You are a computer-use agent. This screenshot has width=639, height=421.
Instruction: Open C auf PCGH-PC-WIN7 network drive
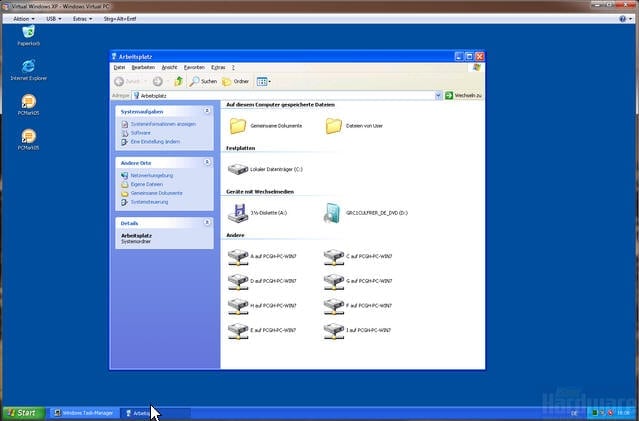point(358,257)
